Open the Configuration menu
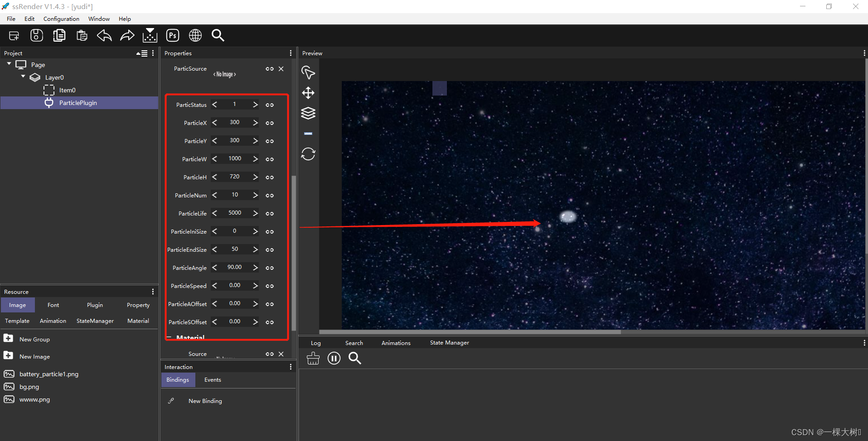This screenshot has width=868, height=441. (61, 19)
